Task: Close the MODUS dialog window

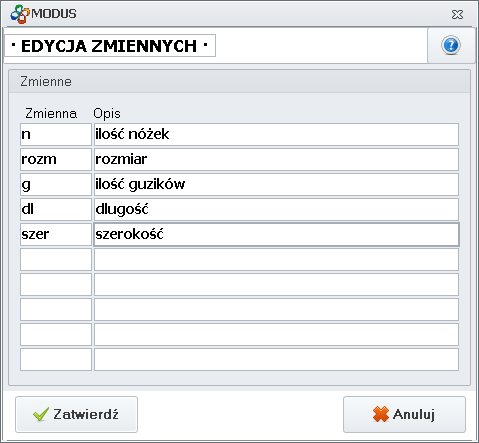Action: click(x=457, y=14)
